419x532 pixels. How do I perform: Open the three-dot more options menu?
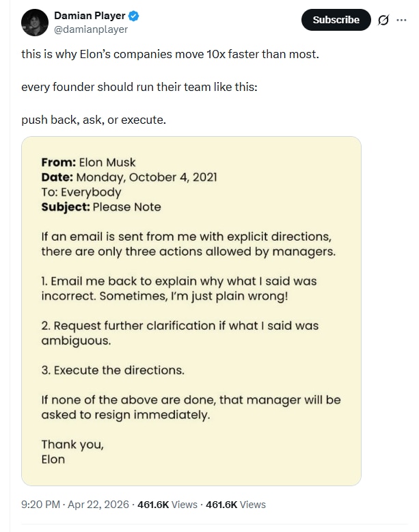(401, 20)
